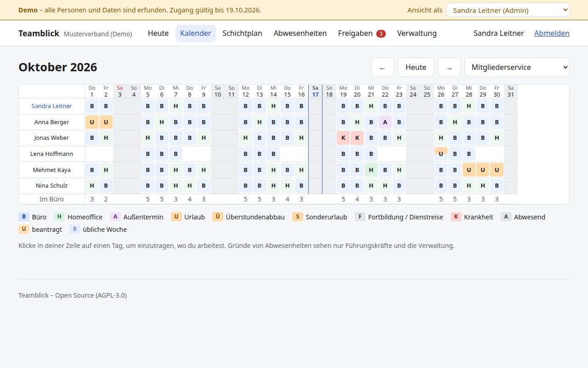Click the Homeoffice 'H' legend badge

[x=59, y=217]
